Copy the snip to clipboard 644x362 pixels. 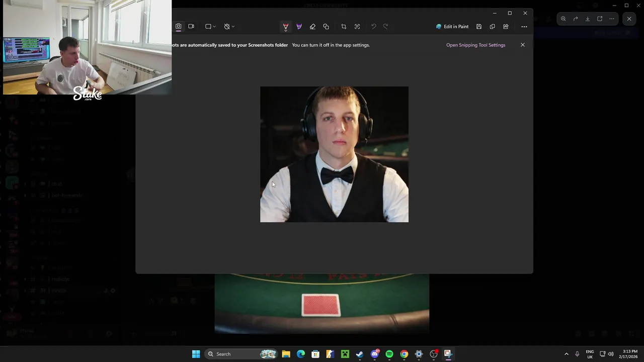pos(493,26)
